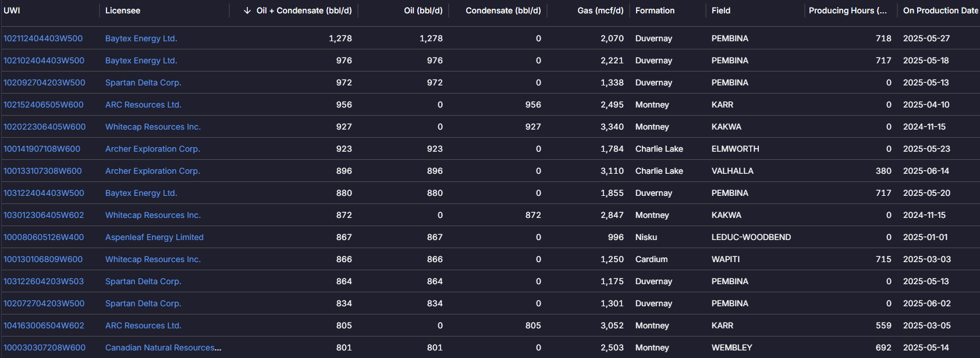Click the 2025-06-02 production date cell
The width and height of the screenshot is (980, 358).
[x=926, y=303]
